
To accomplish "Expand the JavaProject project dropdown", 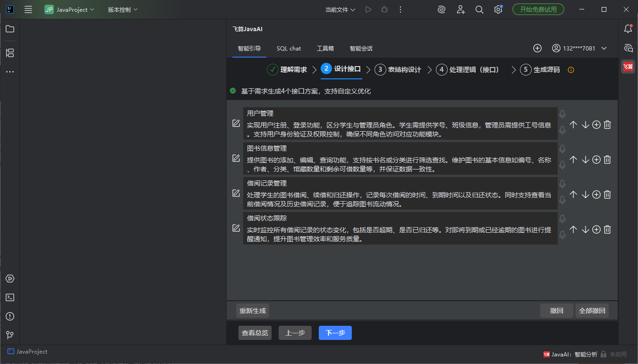I will [69, 9].
